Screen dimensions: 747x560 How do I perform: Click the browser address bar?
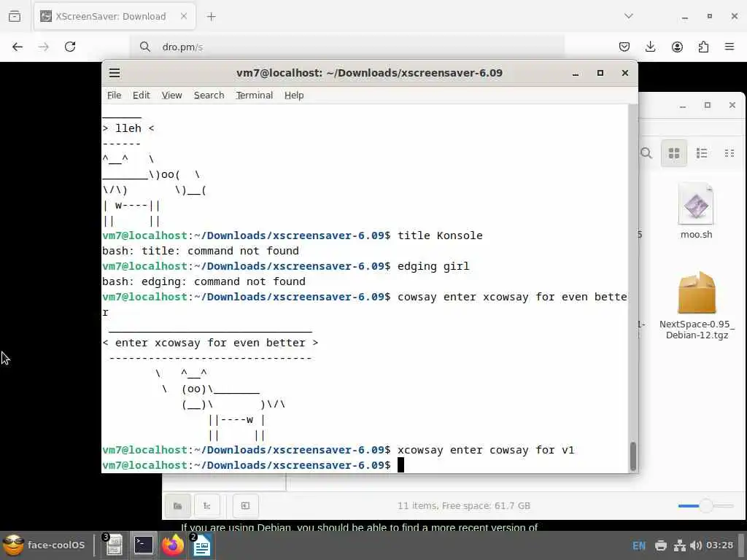[348, 47]
